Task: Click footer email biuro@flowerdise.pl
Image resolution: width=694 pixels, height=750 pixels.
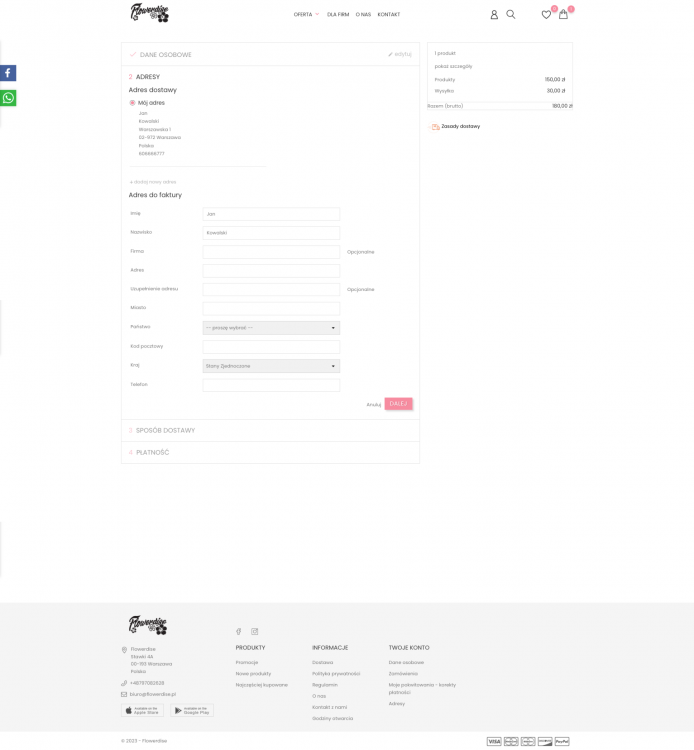Action: coord(153,694)
